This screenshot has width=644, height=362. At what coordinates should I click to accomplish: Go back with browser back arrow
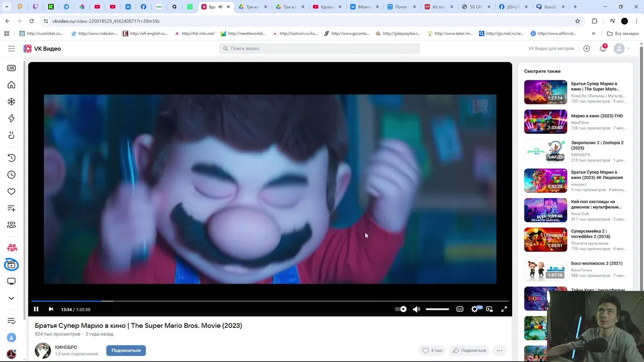(x=7, y=21)
